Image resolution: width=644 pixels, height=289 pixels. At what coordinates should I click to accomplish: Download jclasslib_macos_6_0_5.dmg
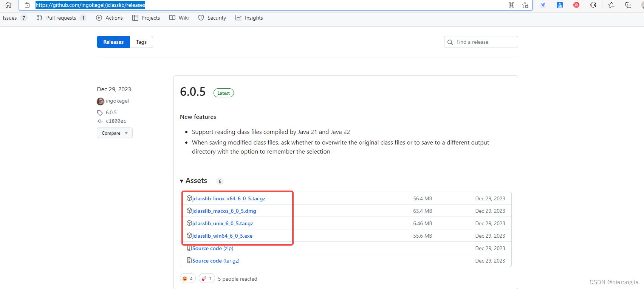point(224,211)
